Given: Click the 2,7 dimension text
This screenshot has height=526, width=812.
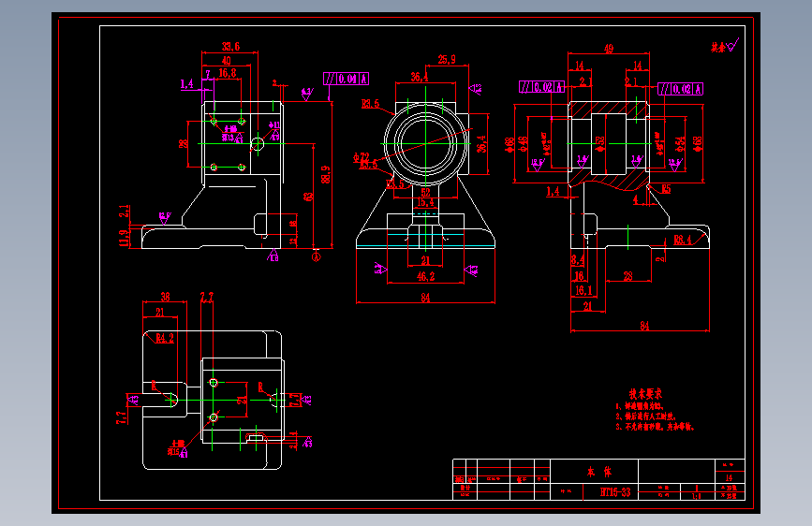Looking at the screenshot, I should 207,298.
